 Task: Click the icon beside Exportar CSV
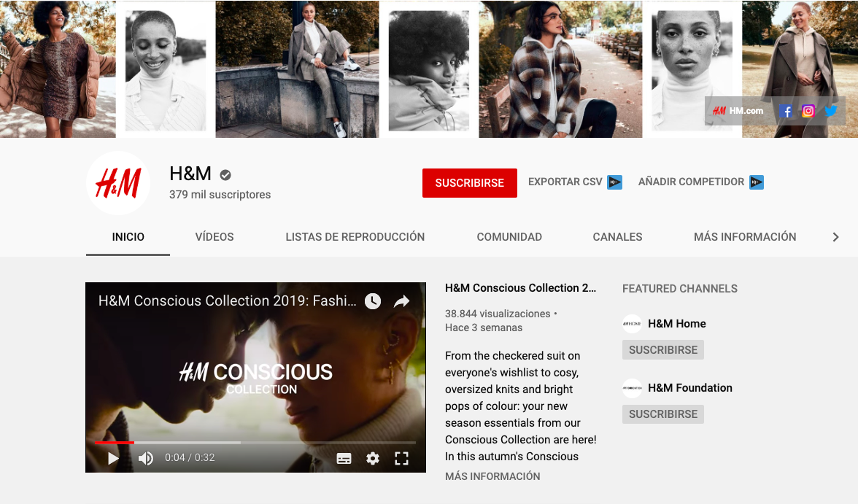(x=615, y=182)
